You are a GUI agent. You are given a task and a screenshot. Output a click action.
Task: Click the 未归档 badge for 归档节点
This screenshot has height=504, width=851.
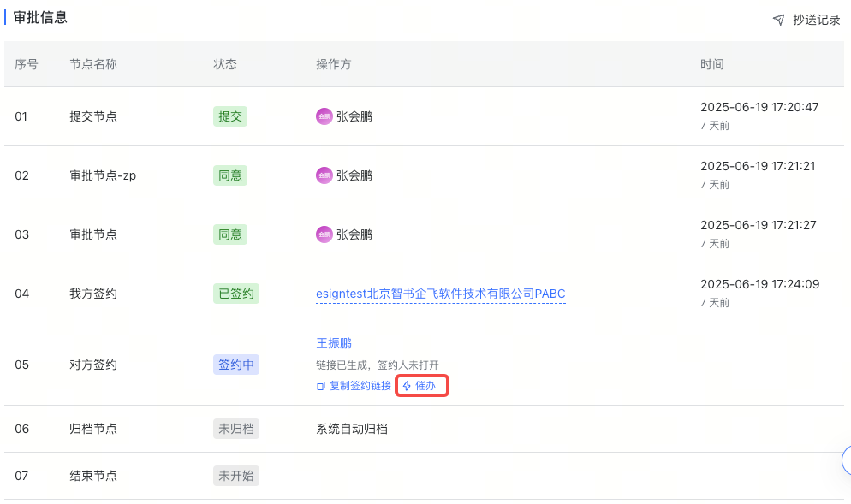point(235,428)
